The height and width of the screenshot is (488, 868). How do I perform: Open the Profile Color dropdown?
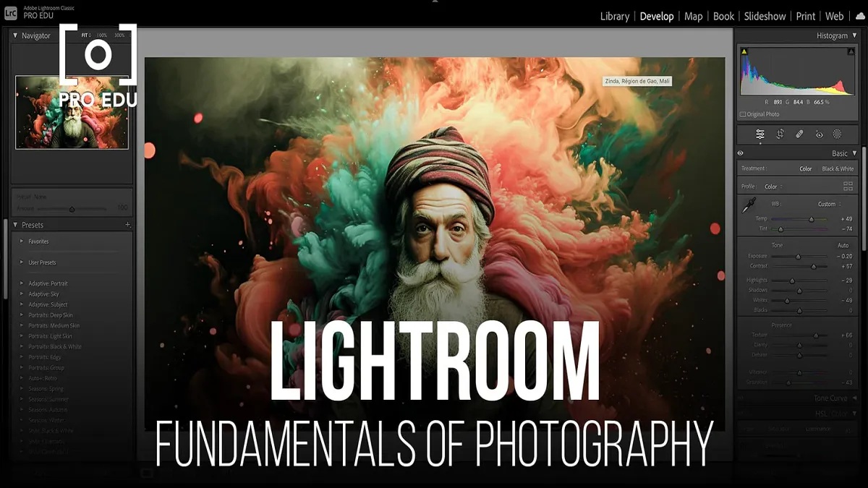773,187
